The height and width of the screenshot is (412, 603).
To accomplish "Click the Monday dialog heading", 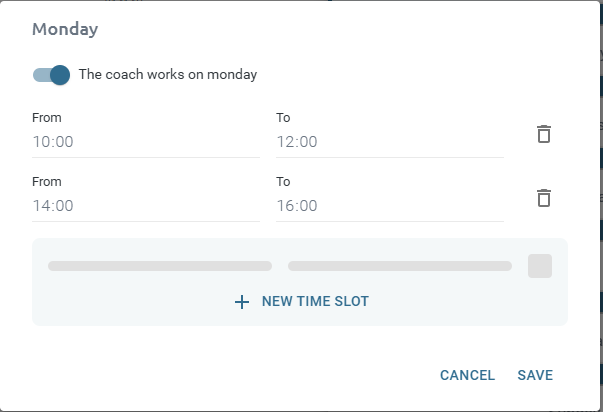I will tap(65, 29).
